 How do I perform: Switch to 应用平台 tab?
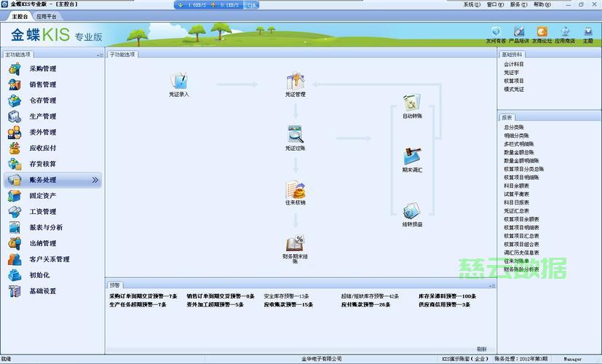47,17
